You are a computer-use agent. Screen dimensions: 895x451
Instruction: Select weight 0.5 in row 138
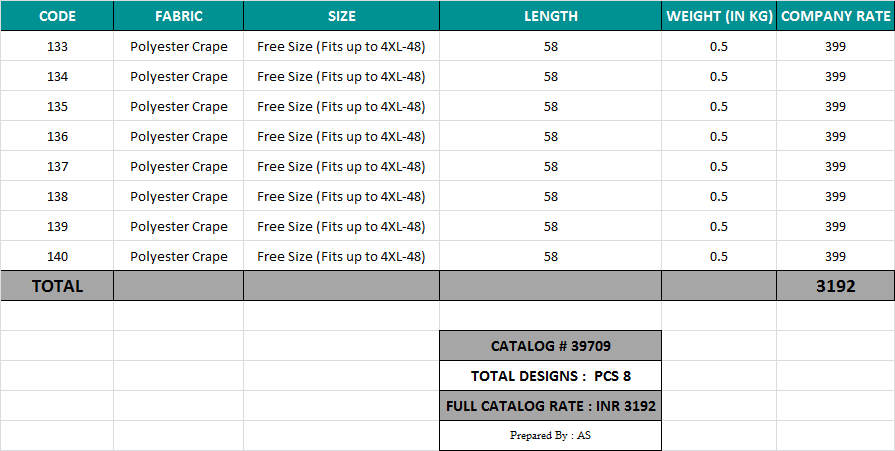click(719, 197)
